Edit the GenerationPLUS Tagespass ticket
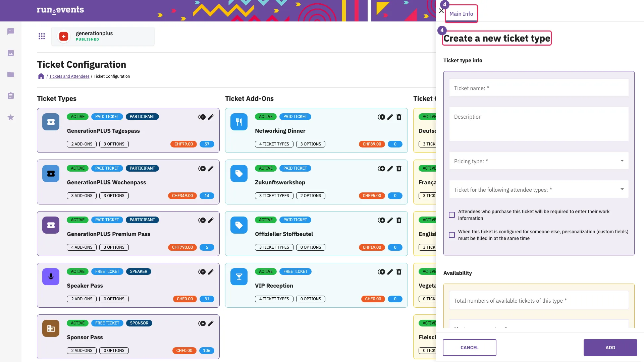Screen dimensions: 644x362 point(211,117)
